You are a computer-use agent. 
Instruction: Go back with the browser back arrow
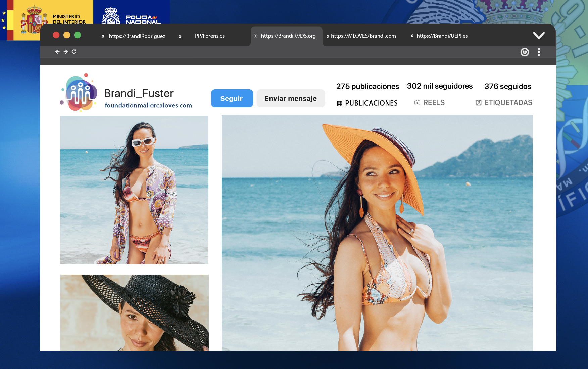tap(57, 52)
